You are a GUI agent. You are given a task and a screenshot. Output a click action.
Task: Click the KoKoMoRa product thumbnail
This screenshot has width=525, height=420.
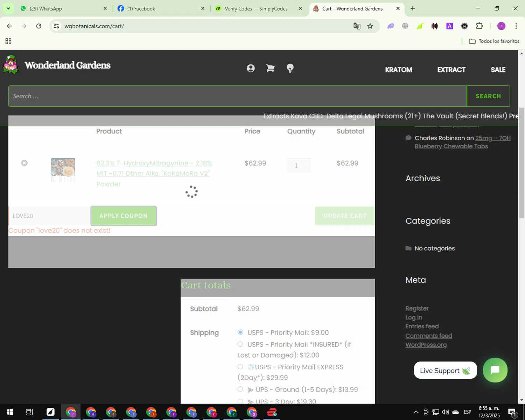tap(63, 170)
